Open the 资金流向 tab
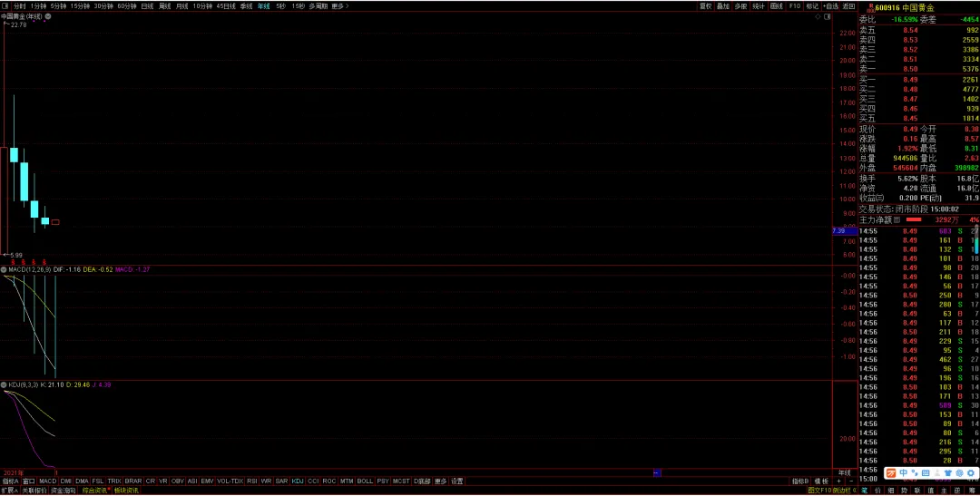The width and height of the screenshot is (980, 496). 63,491
